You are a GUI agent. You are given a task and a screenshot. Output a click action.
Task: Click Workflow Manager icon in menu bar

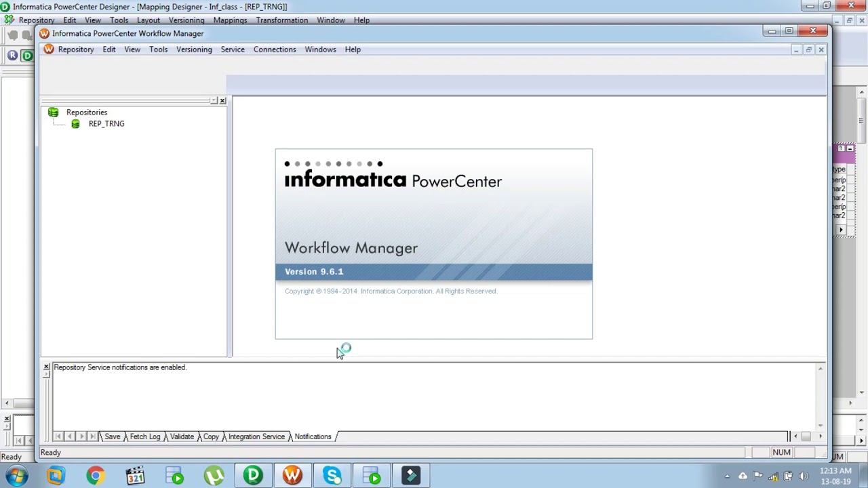[48, 49]
